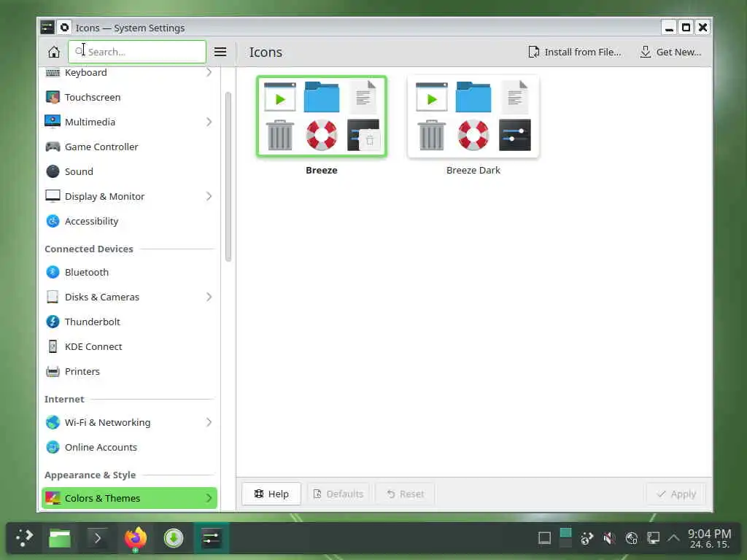This screenshot has width=747, height=560.
Task: Open the Konsole terminal from the taskbar
Action: coord(97,538)
